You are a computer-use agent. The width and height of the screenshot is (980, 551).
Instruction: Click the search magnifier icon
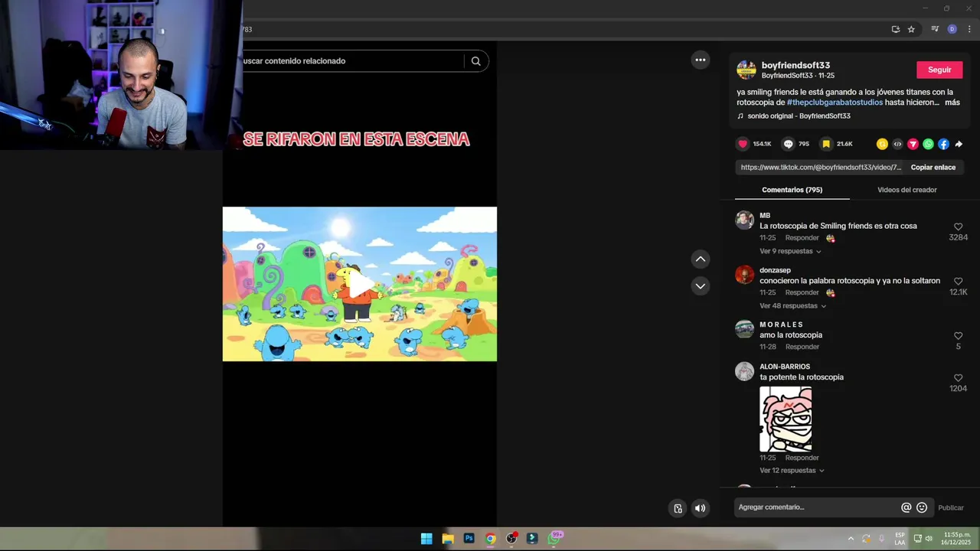point(475,61)
